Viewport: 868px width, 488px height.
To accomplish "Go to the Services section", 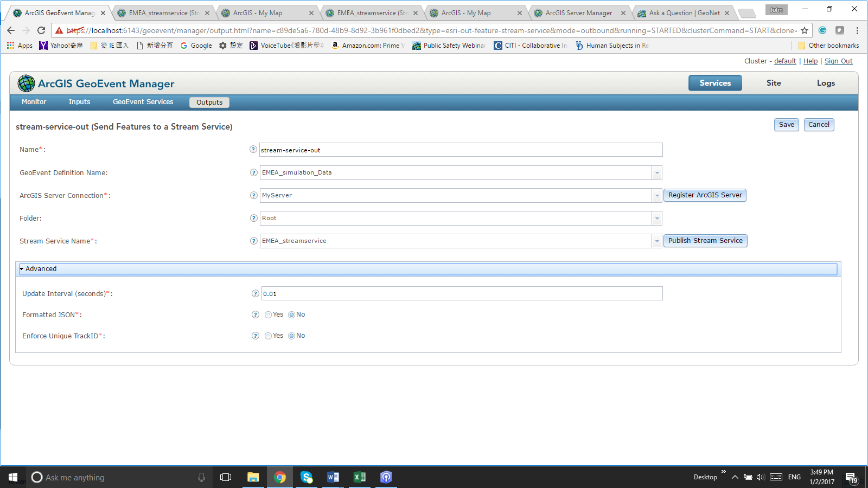I will [715, 83].
